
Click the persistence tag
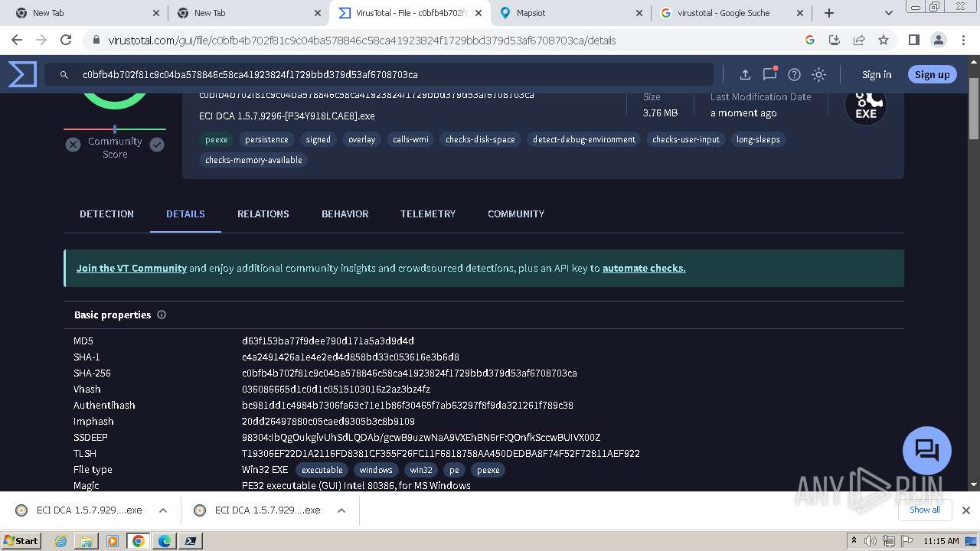[266, 139]
